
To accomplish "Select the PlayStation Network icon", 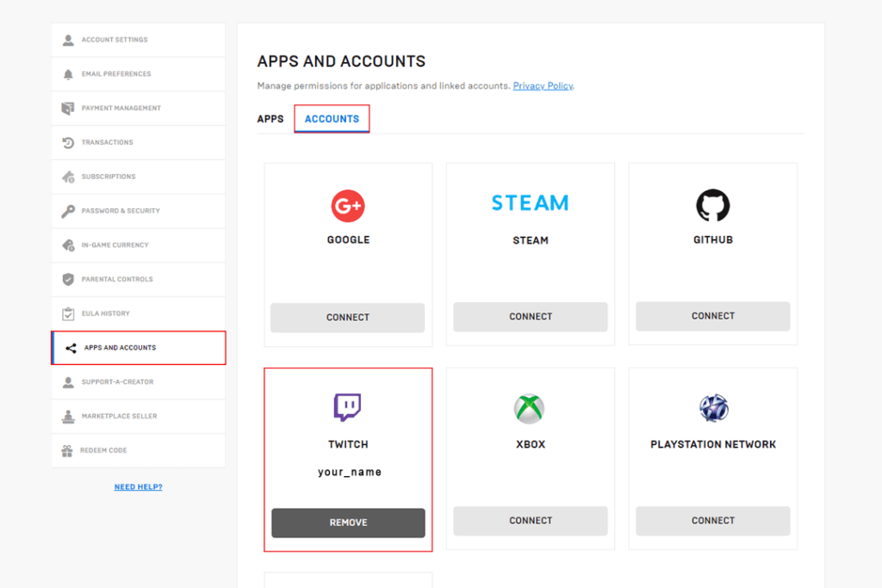I will click(712, 408).
